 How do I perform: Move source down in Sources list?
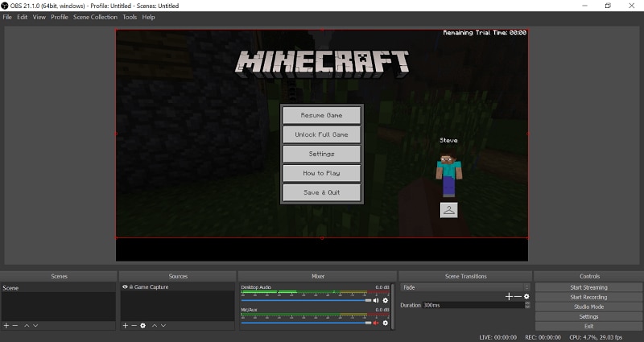pyautogui.click(x=163, y=326)
